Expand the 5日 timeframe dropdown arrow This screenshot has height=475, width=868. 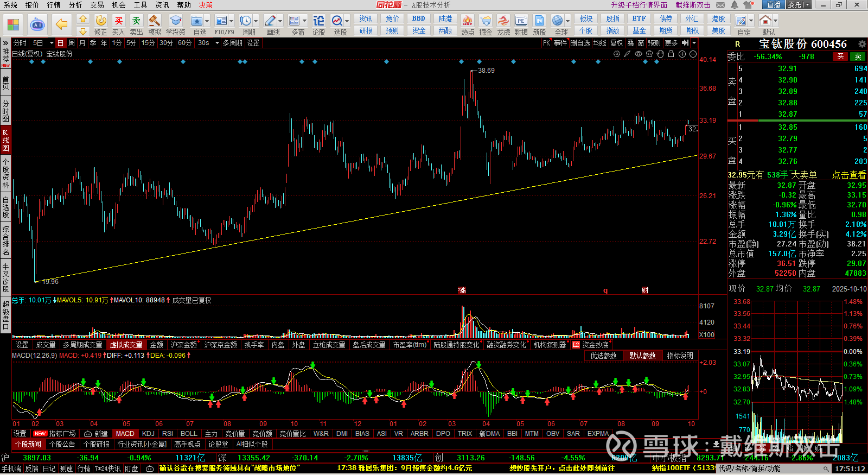[52, 43]
